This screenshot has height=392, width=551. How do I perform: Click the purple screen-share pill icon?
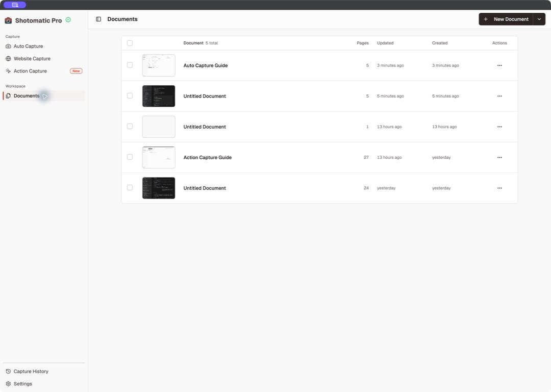point(15,5)
